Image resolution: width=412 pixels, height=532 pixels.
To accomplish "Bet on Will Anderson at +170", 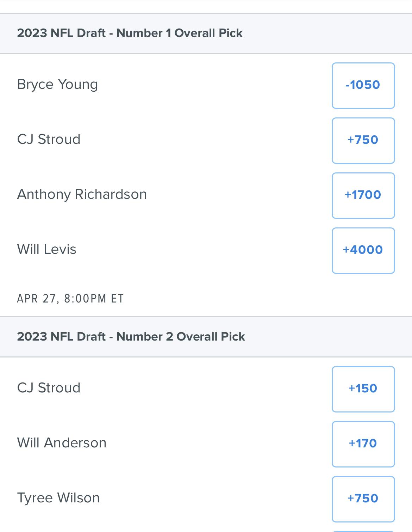I will pos(363,444).
